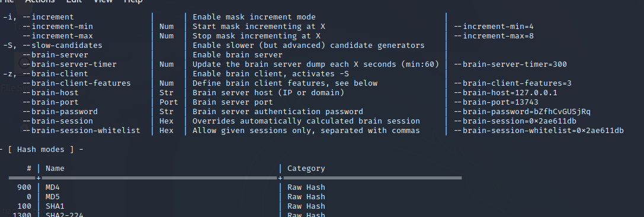Select the "--increment-max" option name in left column

(57, 36)
